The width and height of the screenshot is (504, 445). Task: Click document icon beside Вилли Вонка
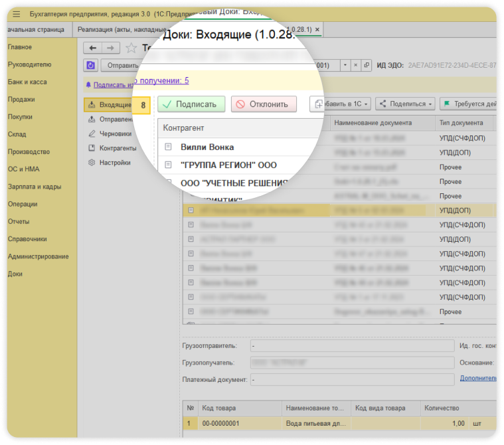169,147
